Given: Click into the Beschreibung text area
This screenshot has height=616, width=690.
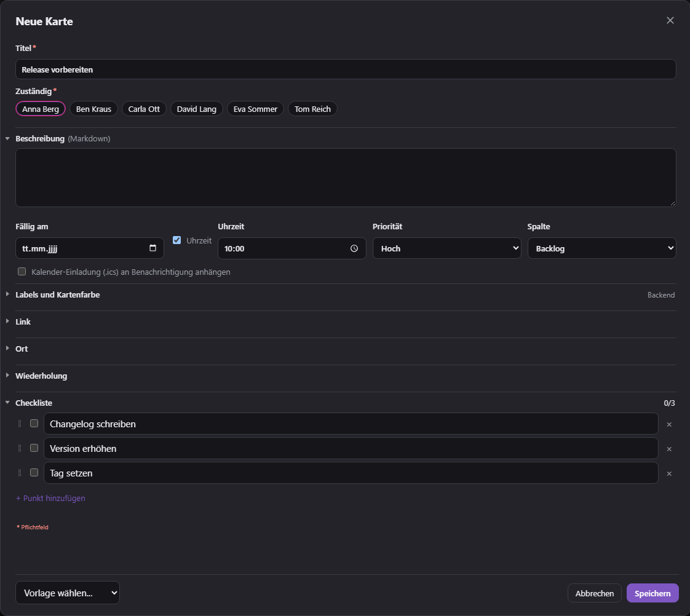Looking at the screenshot, I should [x=346, y=178].
